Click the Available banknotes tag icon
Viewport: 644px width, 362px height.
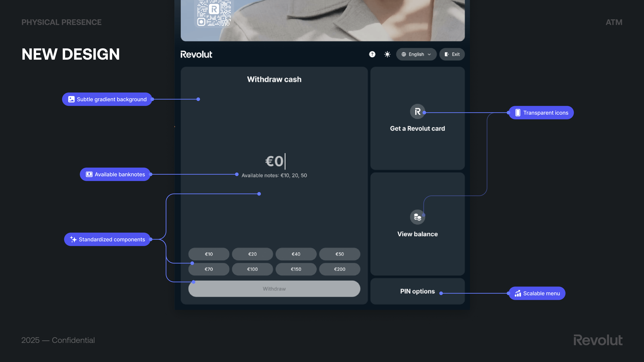[89, 174]
